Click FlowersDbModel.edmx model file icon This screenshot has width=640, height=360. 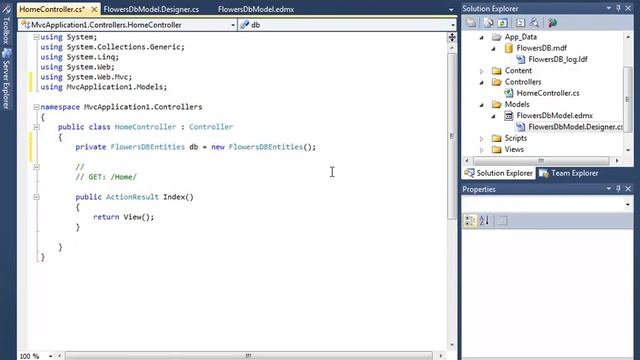point(509,116)
